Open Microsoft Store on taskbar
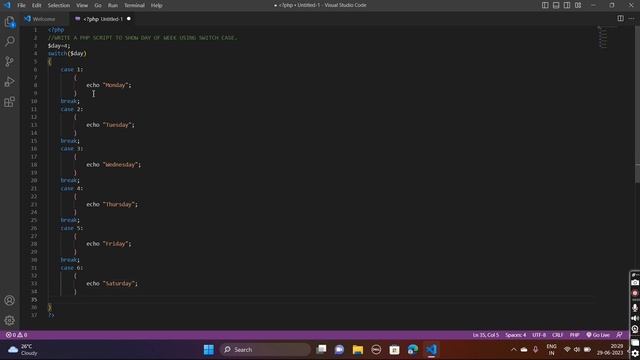640x360 pixels. (394, 349)
